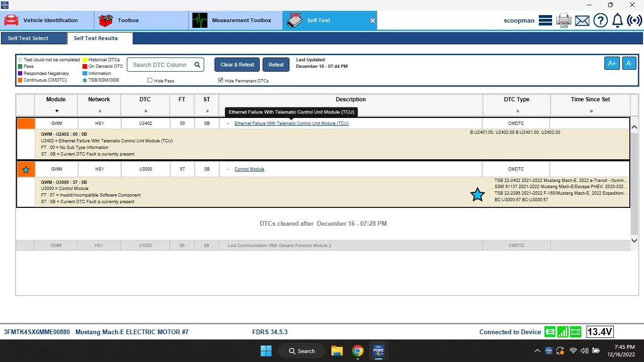Screen dimensions: 644x362
Task: Uncheck the Hide Permanent DTCs checkbox
Action: point(220,81)
